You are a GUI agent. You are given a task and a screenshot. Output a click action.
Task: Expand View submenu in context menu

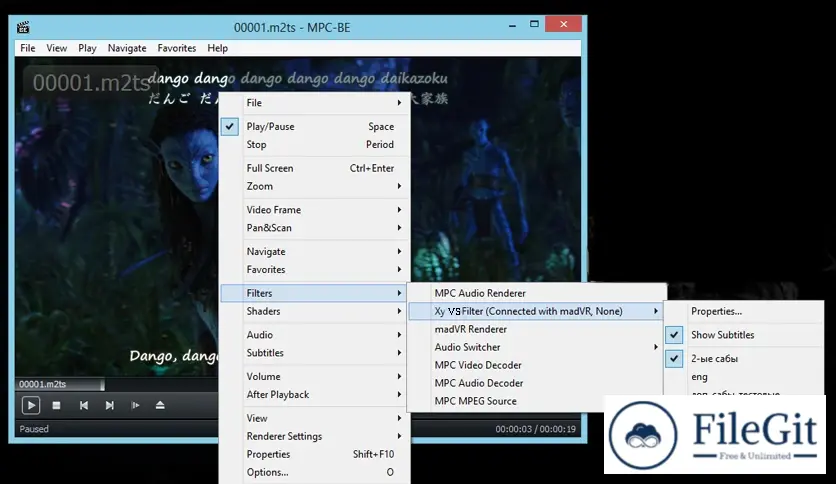[315, 418]
